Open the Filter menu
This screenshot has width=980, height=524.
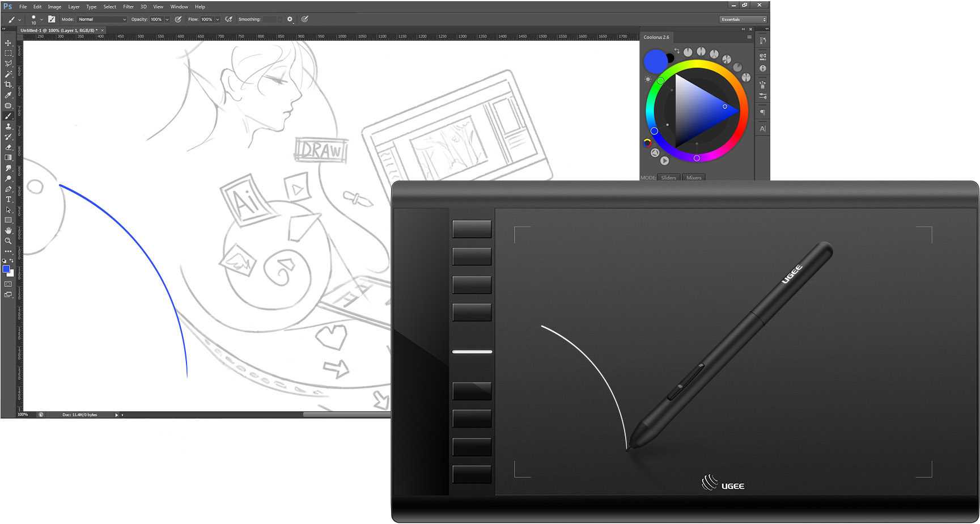(128, 7)
